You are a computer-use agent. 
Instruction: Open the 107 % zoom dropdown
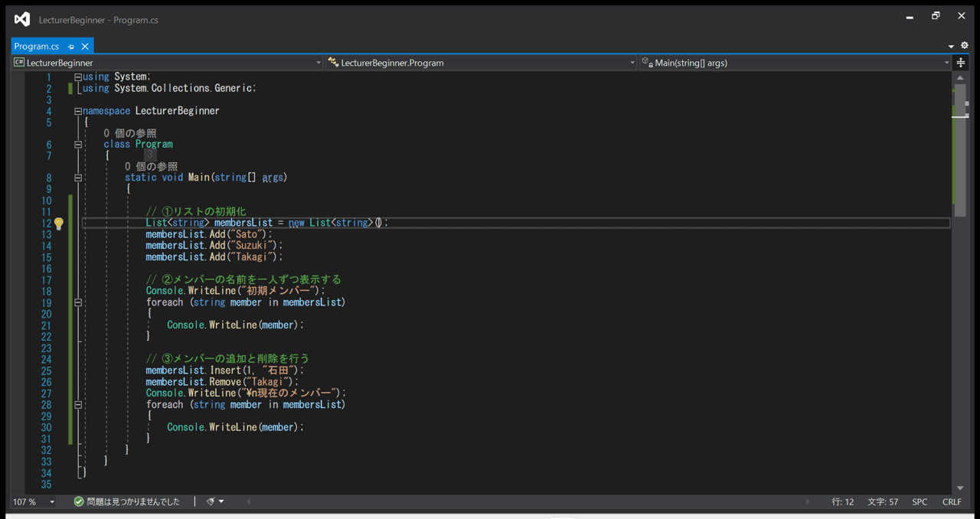click(x=52, y=502)
